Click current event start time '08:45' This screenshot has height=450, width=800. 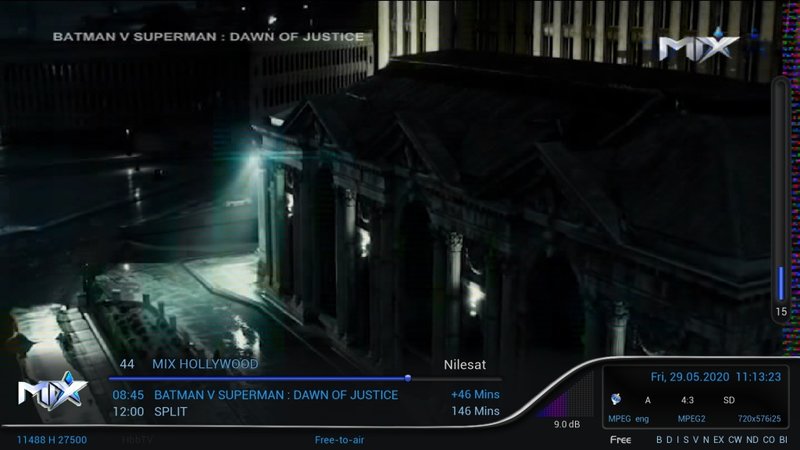tap(128, 395)
